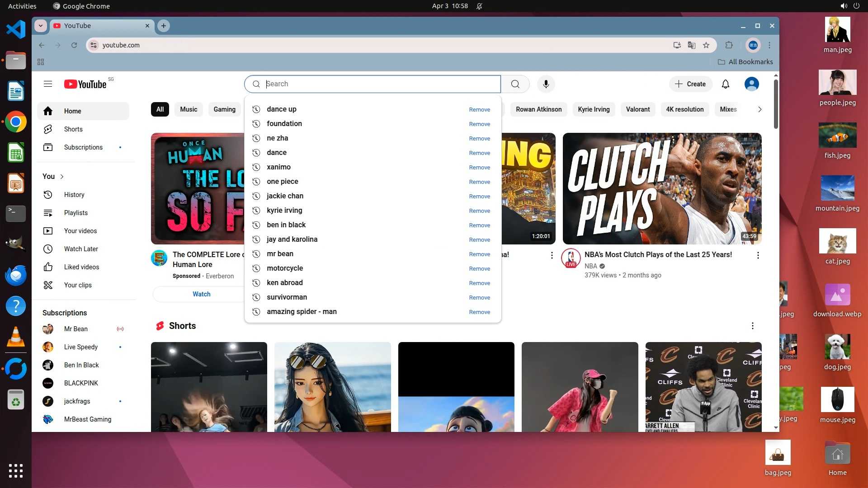The width and height of the screenshot is (868, 488).
Task: Select the "jackie chan" search suggestion
Action: coord(285,196)
